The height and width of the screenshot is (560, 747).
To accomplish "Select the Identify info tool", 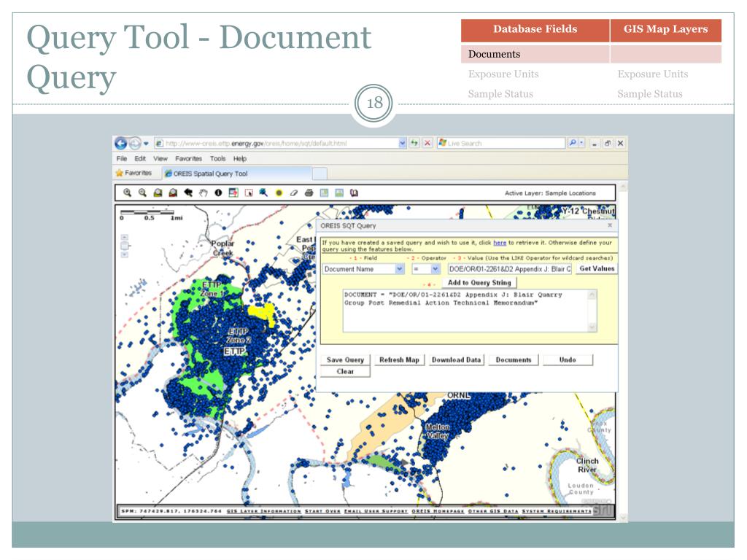I will point(218,192).
